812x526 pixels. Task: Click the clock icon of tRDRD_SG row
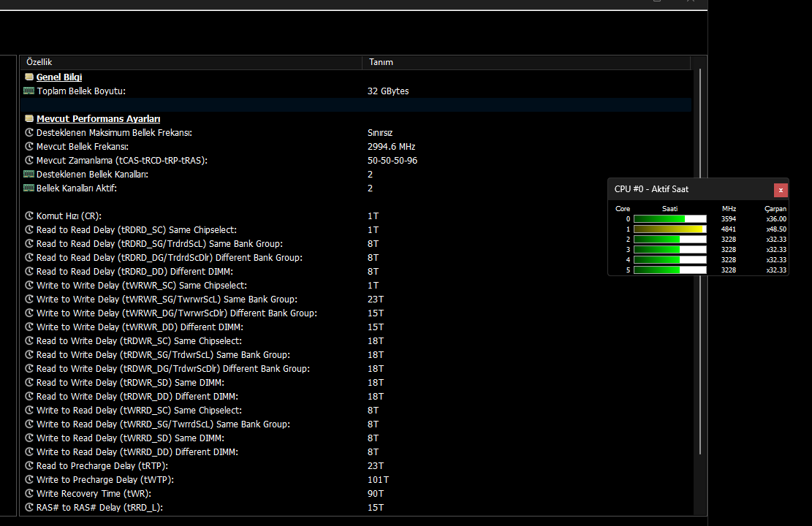[29, 243]
